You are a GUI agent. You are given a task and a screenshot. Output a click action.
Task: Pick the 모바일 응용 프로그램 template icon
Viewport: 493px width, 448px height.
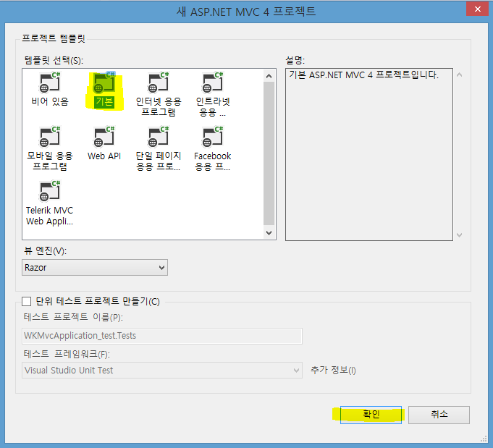pos(50,137)
